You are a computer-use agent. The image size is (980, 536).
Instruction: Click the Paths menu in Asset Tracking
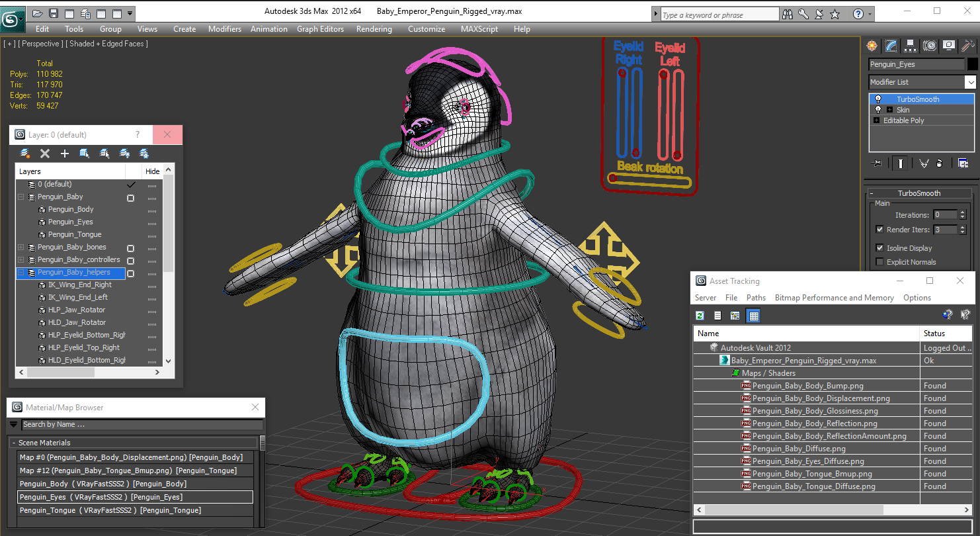tap(756, 298)
